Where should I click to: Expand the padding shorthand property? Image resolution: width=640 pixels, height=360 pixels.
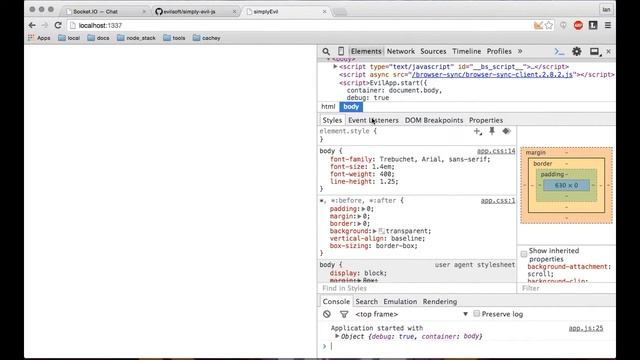(363, 209)
